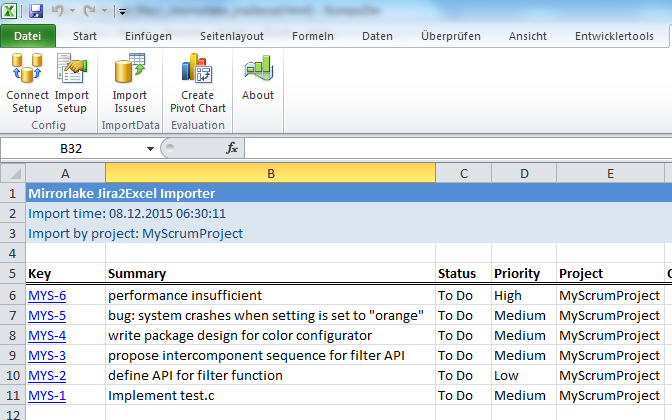Redo the last action
This screenshot has height=420, width=672.
click(x=89, y=11)
